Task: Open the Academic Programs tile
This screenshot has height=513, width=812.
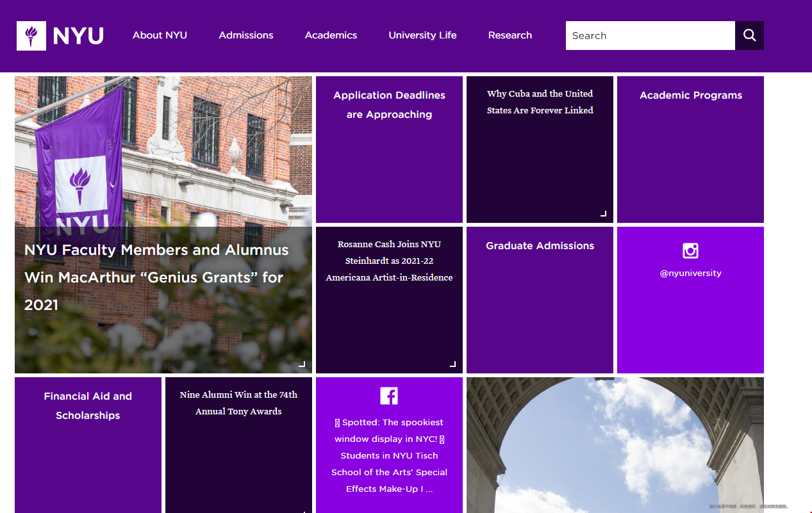Action: pos(690,149)
